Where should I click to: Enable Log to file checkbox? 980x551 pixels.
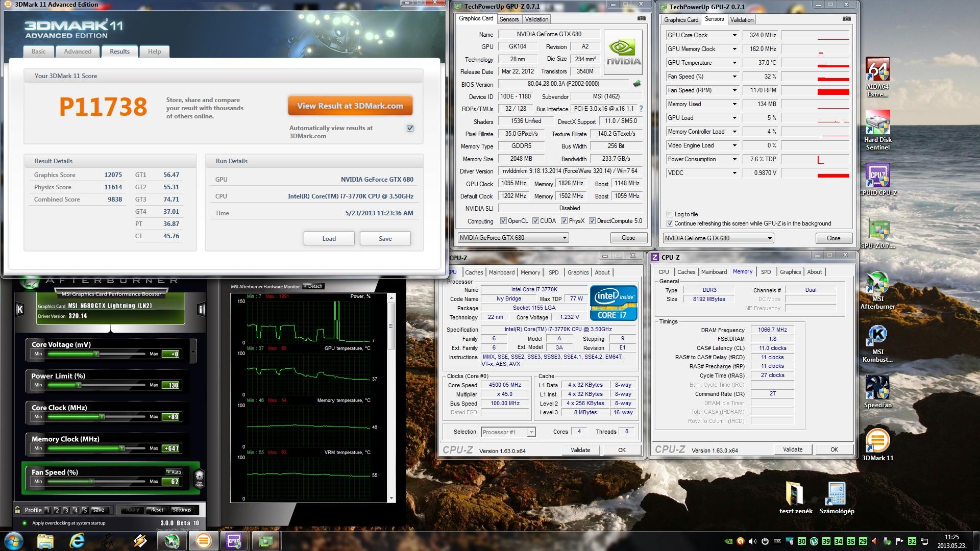670,214
